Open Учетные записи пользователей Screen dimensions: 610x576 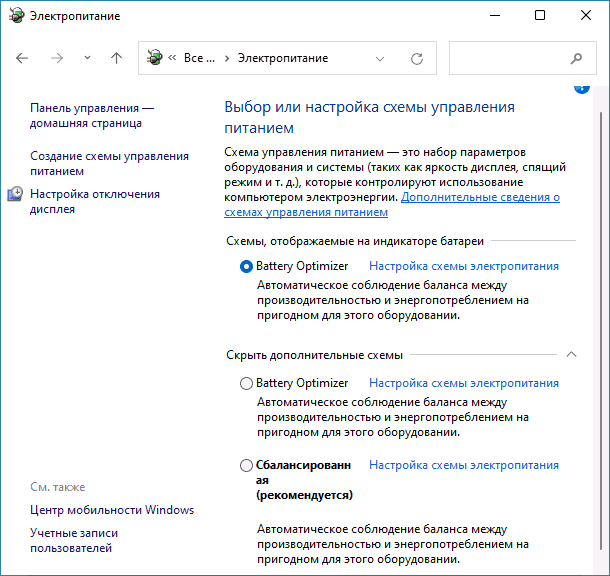(74, 540)
